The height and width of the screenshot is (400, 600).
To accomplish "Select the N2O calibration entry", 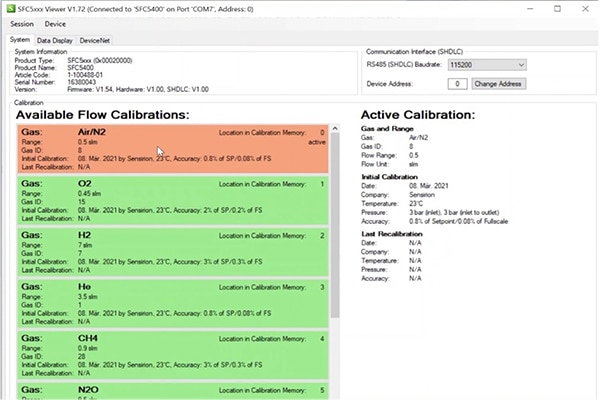I will [174, 389].
